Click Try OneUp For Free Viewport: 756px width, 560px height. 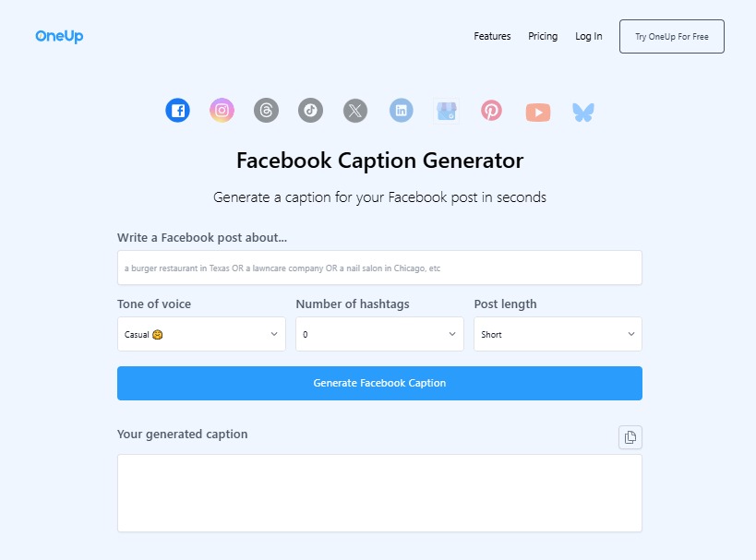[671, 36]
